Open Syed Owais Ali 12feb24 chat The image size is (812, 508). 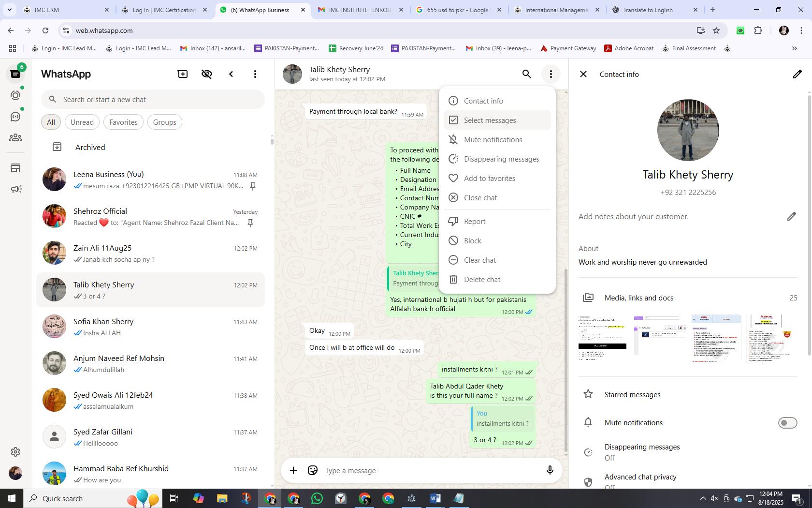coord(151,400)
